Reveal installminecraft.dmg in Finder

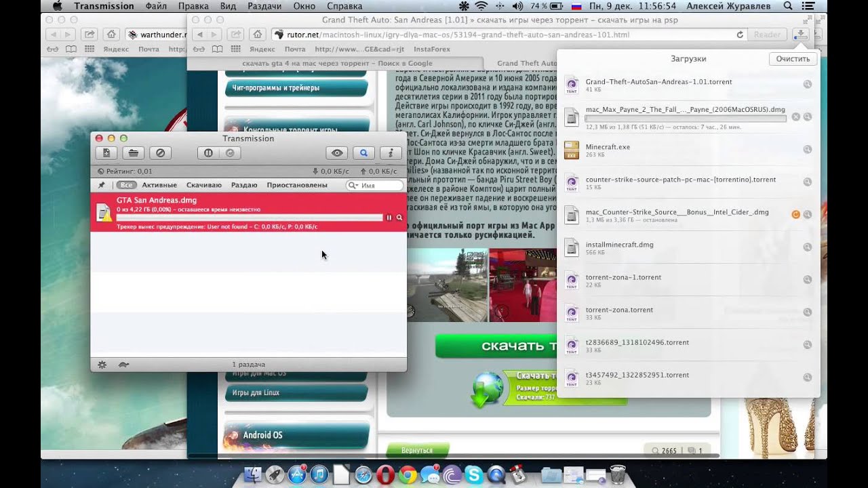click(808, 247)
